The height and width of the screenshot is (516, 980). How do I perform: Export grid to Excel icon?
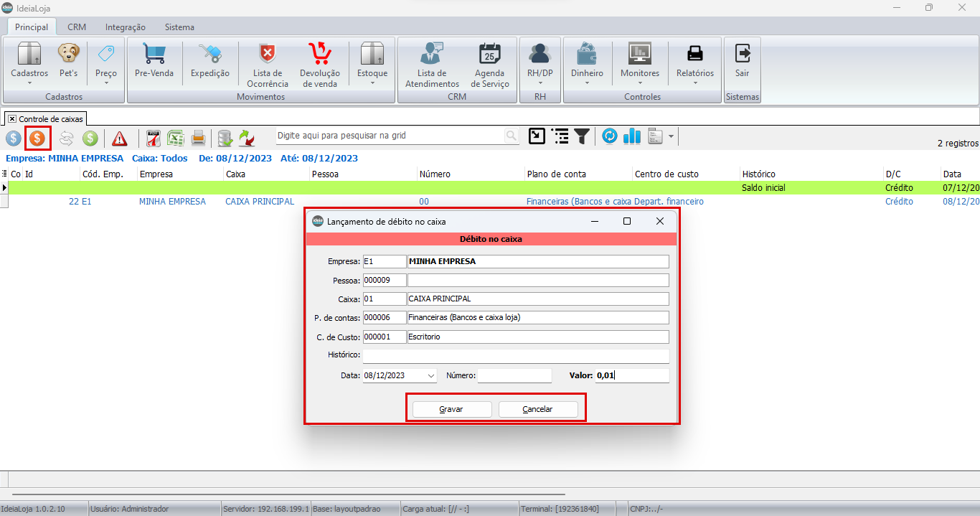point(176,138)
